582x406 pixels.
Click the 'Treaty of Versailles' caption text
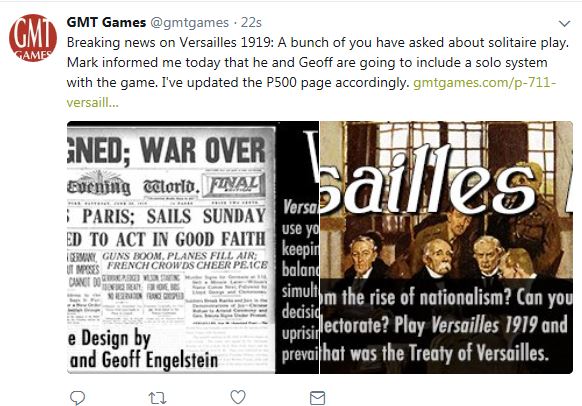481,353
